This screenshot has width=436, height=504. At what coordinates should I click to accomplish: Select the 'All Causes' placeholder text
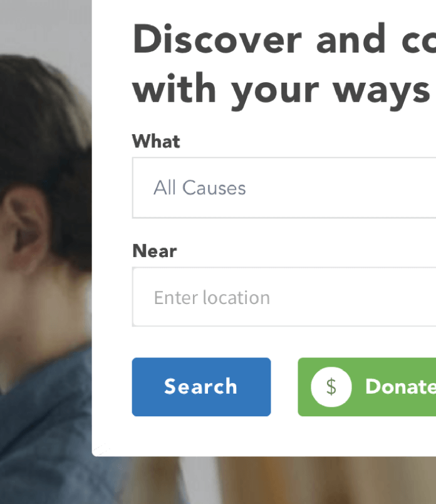[200, 187]
